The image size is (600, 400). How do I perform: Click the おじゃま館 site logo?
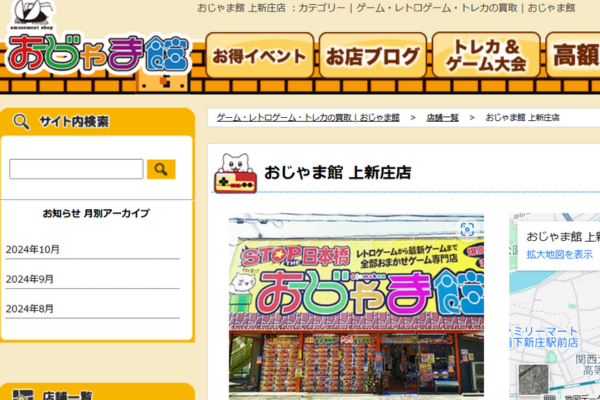coord(99,53)
